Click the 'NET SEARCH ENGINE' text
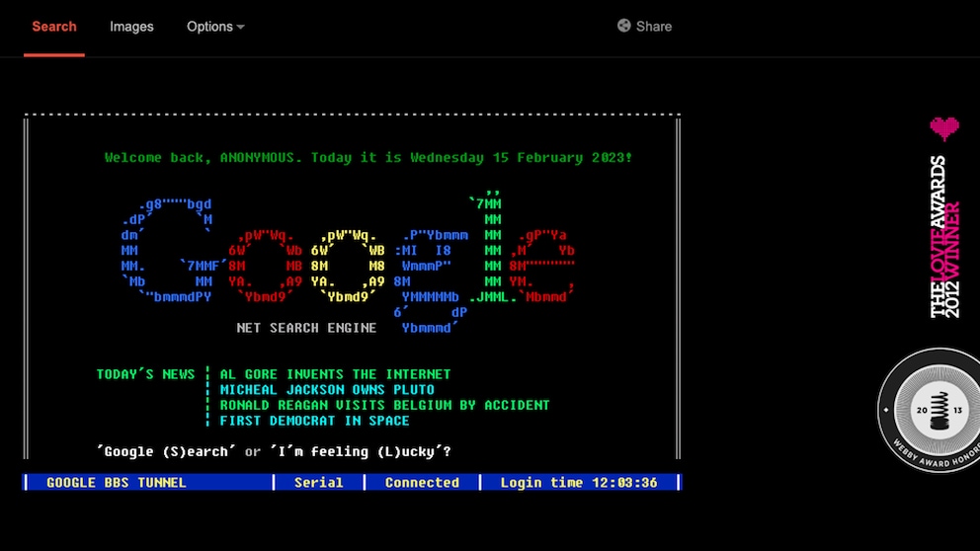980x551 pixels. click(x=306, y=328)
